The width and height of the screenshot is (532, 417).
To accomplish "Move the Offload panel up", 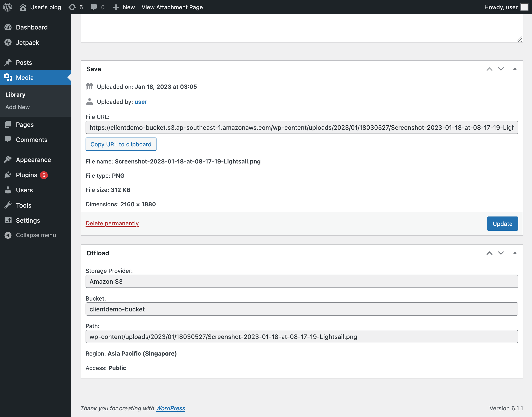I will (x=489, y=253).
